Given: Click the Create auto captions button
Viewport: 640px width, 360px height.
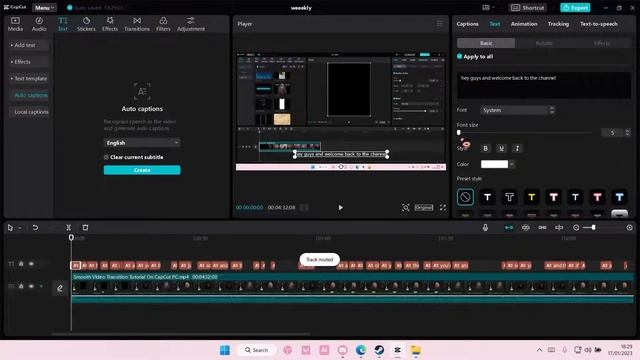Looking at the screenshot, I should (x=142, y=170).
